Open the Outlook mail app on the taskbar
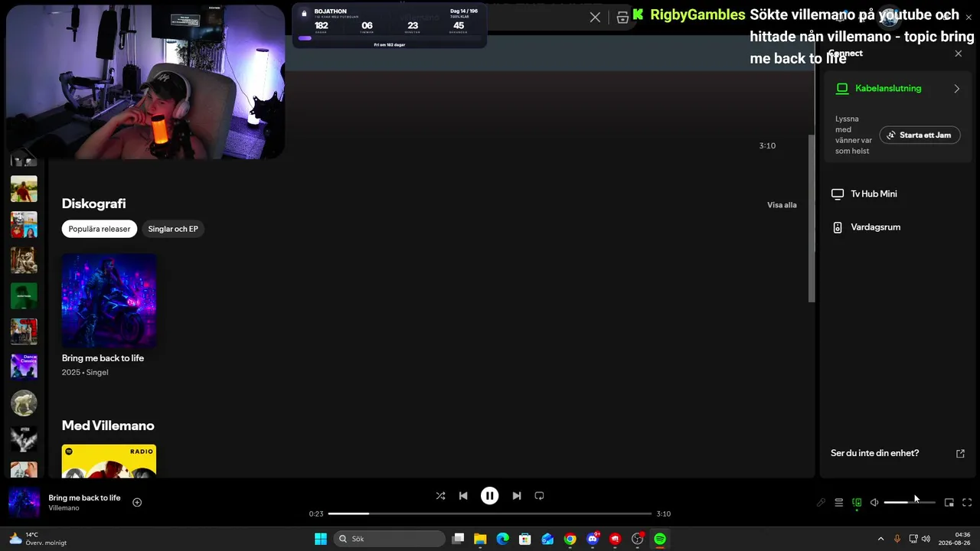Screen dimensions: 980x551 pos(547,539)
